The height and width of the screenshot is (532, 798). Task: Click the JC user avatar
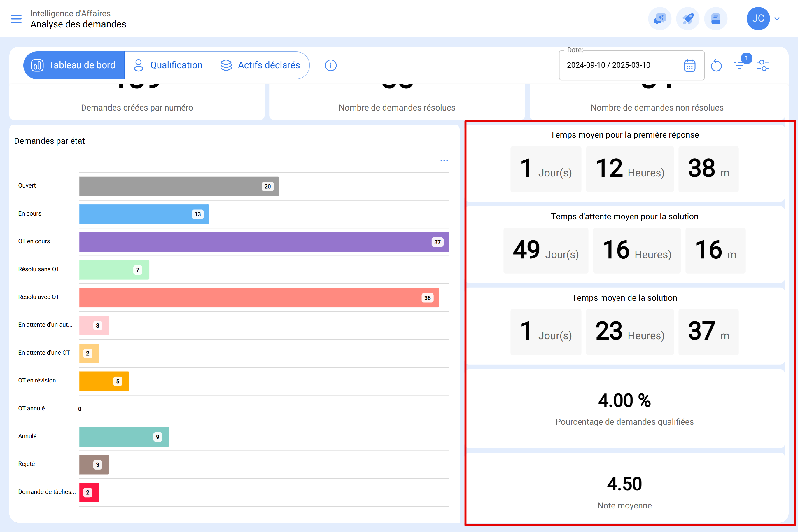coord(758,19)
